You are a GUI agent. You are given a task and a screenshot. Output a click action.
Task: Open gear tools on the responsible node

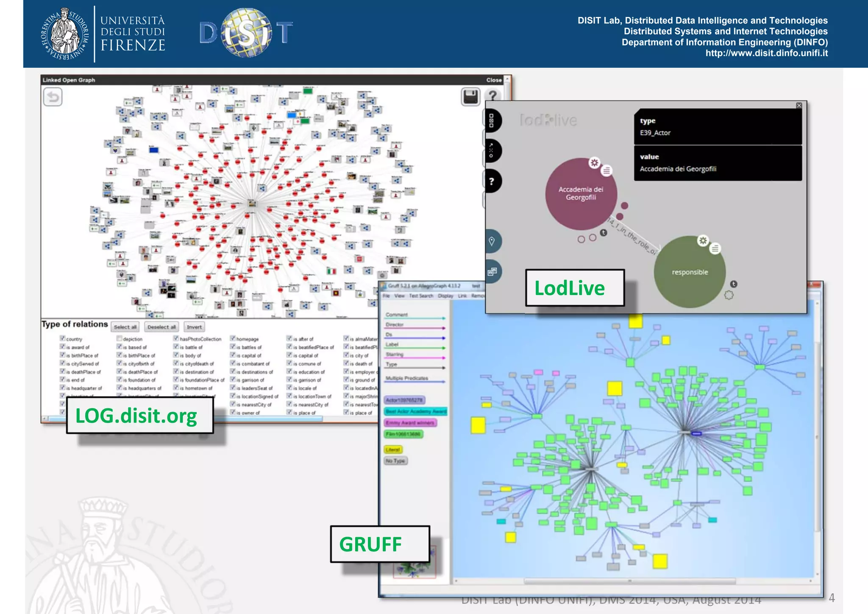(703, 241)
